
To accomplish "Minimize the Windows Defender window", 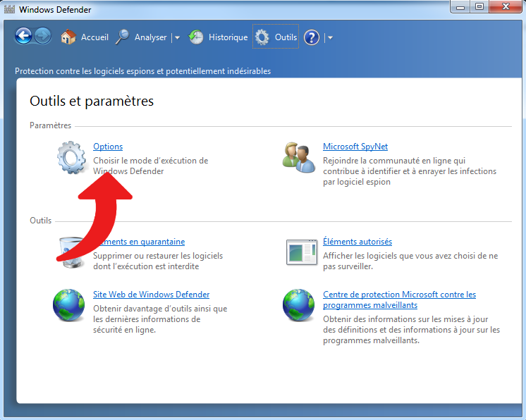I will pyautogui.click(x=460, y=7).
